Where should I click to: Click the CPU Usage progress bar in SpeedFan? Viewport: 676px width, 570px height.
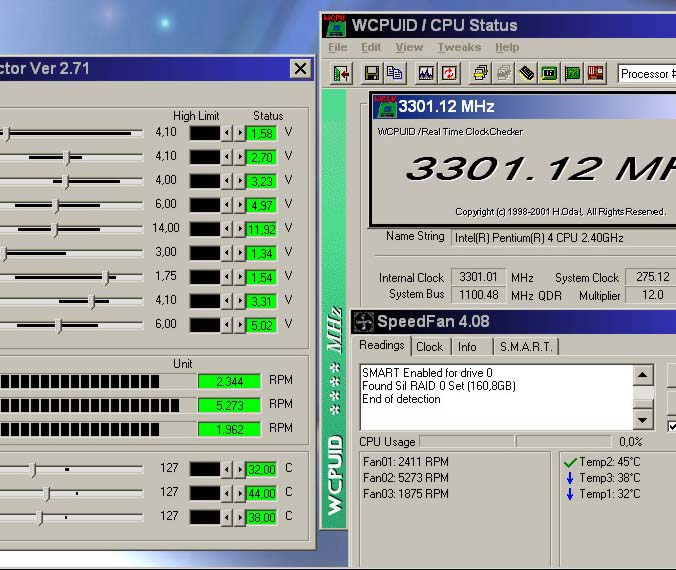coord(516,442)
